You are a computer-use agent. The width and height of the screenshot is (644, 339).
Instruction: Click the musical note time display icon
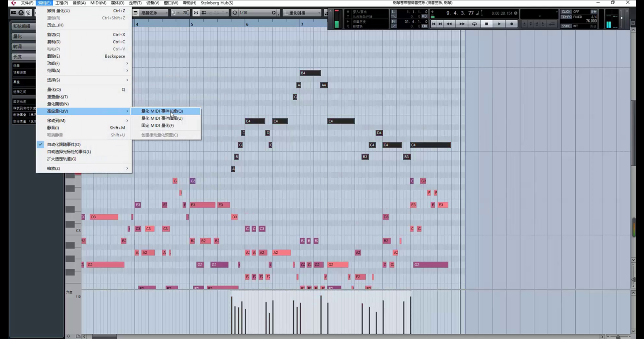click(477, 13)
